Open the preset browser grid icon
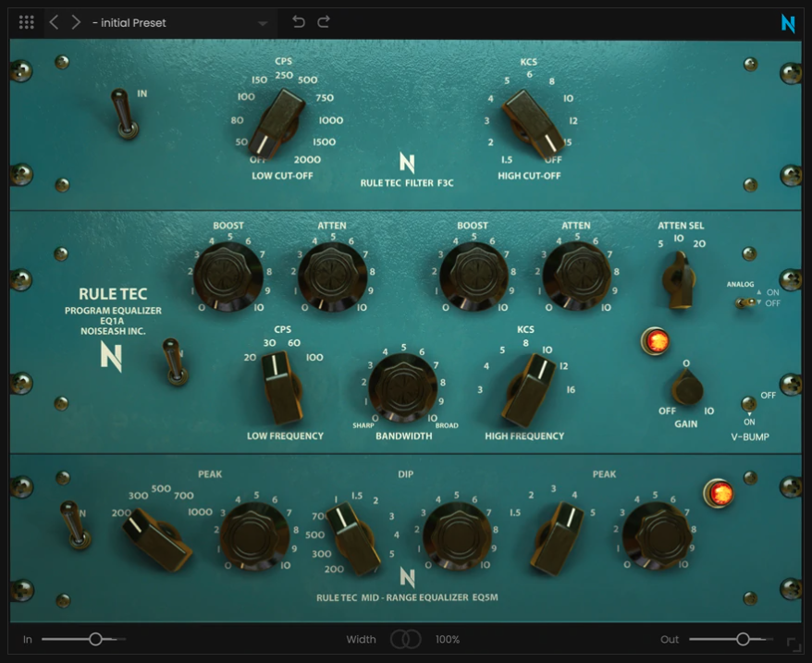Viewport: 812px width, 663px height. tap(27, 22)
